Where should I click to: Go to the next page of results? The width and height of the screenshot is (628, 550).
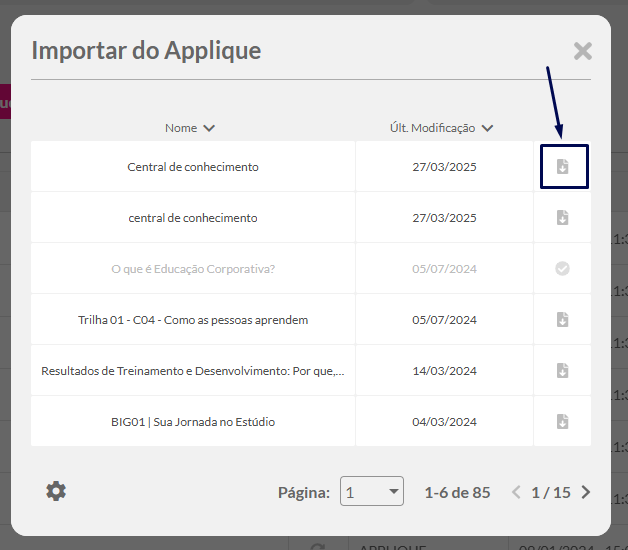[x=586, y=492]
